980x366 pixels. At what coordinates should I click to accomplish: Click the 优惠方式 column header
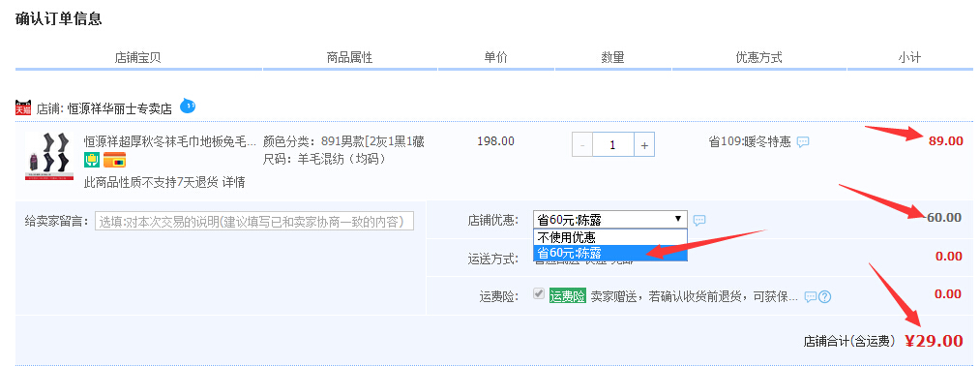pyautogui.click(x=758, y=57)
